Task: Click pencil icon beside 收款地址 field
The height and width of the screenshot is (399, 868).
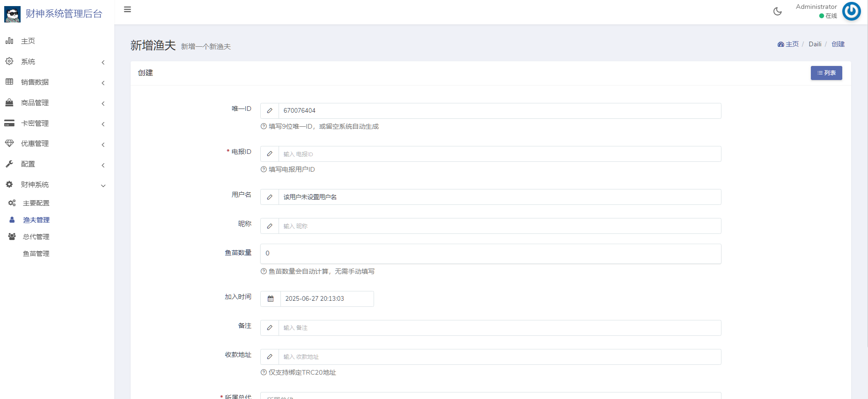Action: click(270, 357)
